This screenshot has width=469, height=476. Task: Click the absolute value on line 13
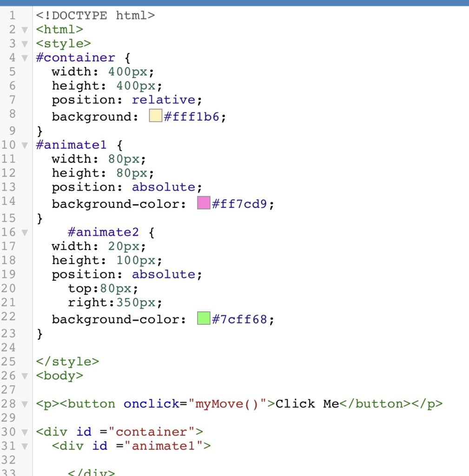[164, 187]
